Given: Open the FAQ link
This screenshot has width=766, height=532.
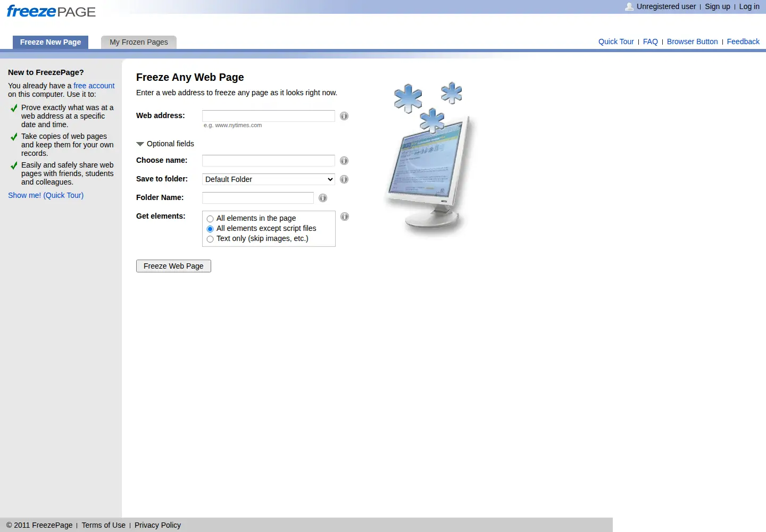Looking at the screenshot, I should coord(650,41).
